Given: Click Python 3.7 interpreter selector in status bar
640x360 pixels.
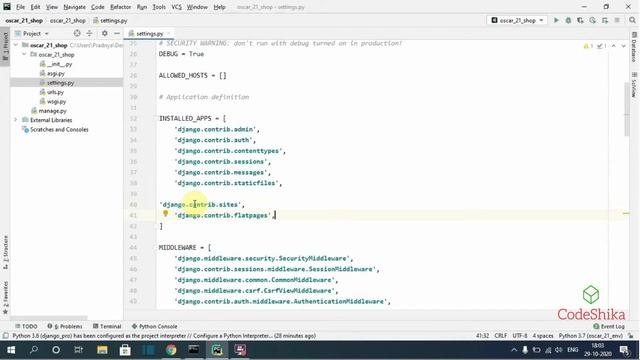Looking at the screenshot, I should click(591, 336).
